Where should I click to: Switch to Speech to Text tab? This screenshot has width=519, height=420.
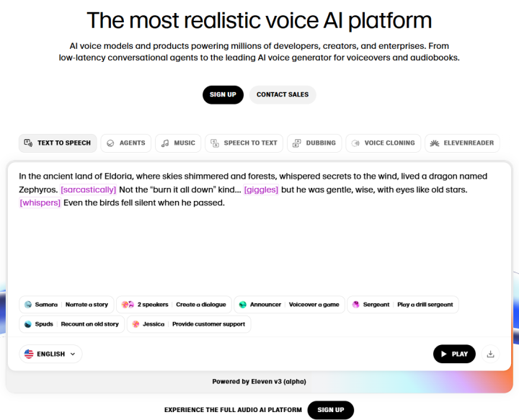[244, 143]
